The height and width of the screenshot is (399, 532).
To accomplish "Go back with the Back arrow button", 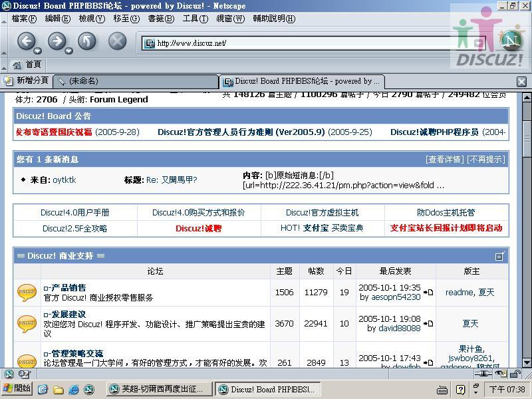I will 26,41.
